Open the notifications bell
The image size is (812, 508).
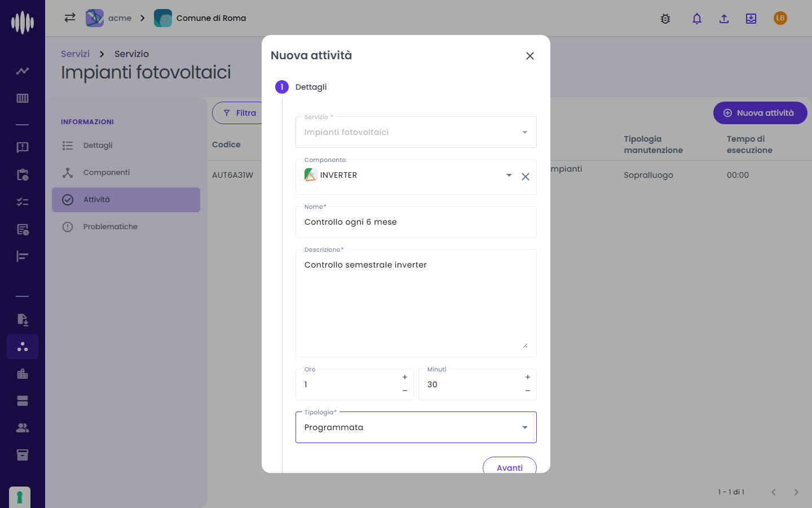[697, 19]
